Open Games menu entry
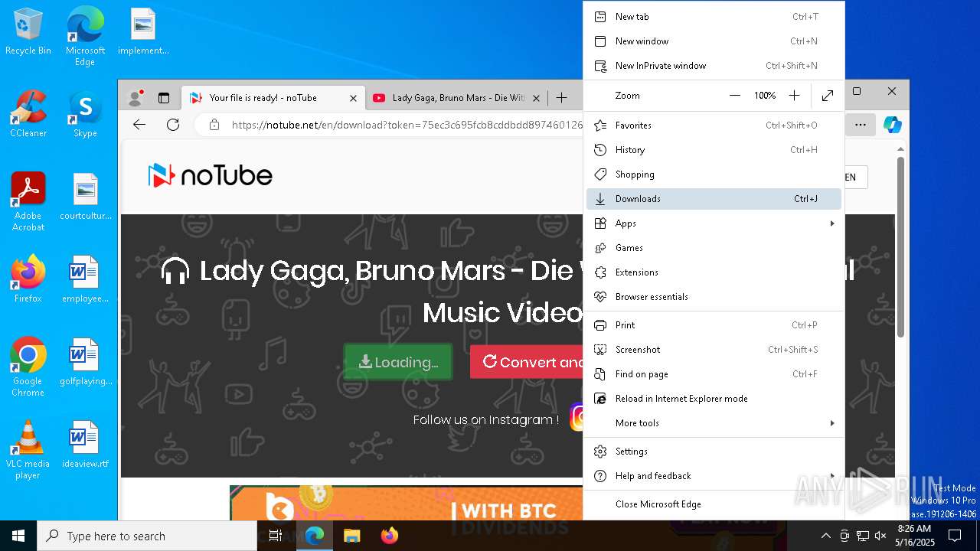The width and height of the screenshot is (980, 551). (714, 248)
